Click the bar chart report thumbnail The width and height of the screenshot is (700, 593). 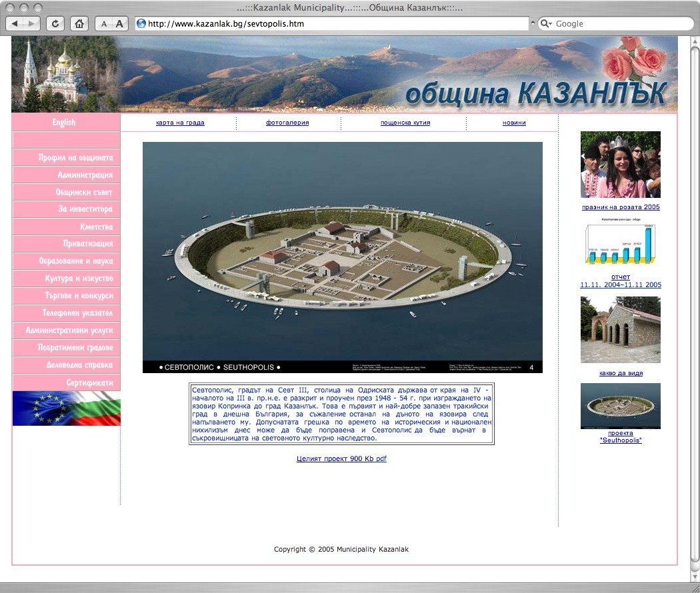coord(620,244)
